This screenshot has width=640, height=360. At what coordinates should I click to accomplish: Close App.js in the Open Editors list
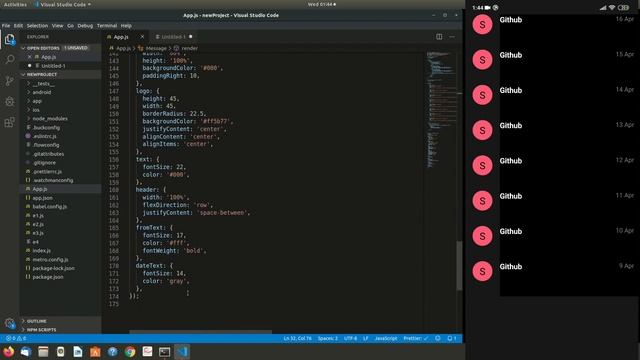click(x=29, y=57)
